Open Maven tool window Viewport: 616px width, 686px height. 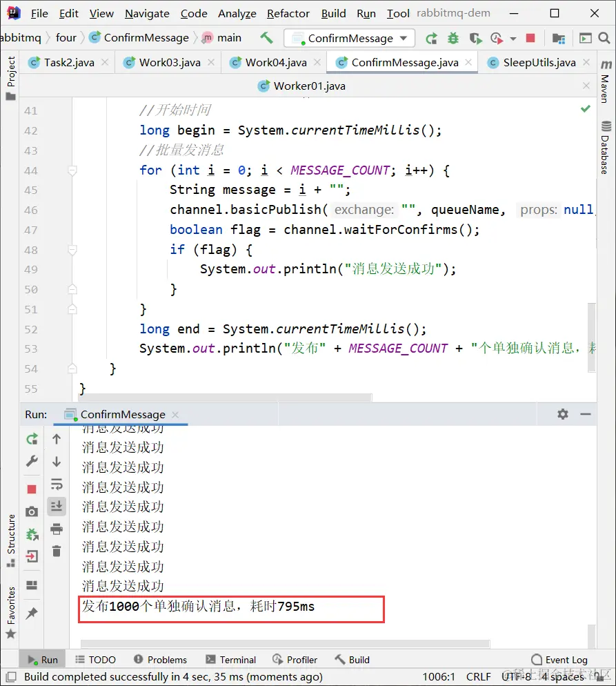pos(606,82)
